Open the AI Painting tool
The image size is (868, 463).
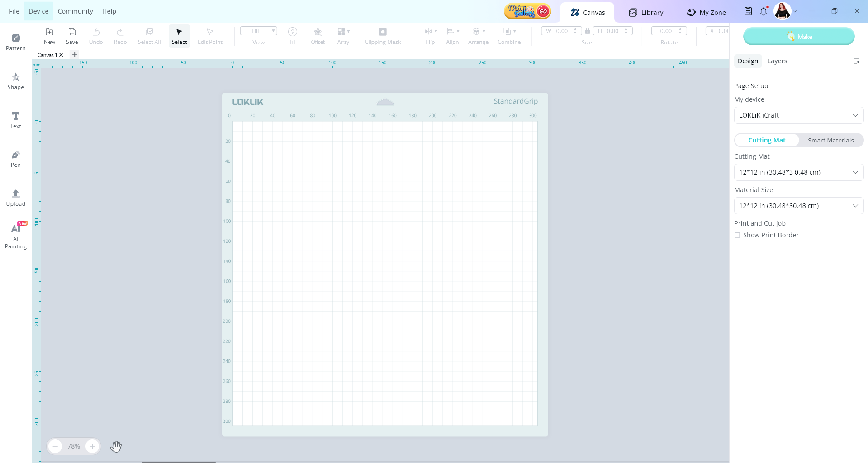(16, 236)
